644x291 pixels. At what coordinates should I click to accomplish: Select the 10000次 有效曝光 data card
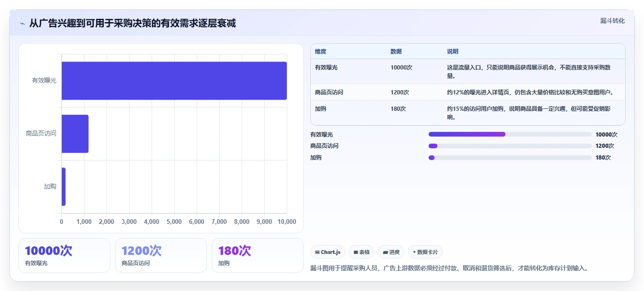click(x=64, y=255)
